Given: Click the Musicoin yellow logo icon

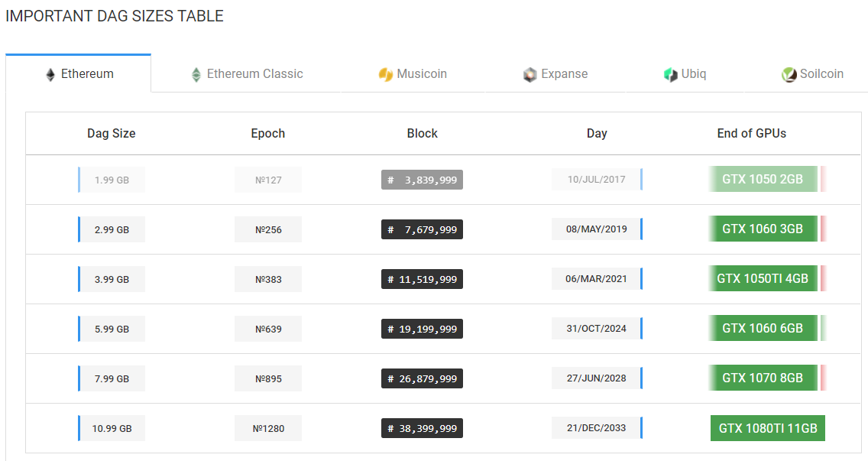Looking at the screenshot, I should (x=385, y=74).
